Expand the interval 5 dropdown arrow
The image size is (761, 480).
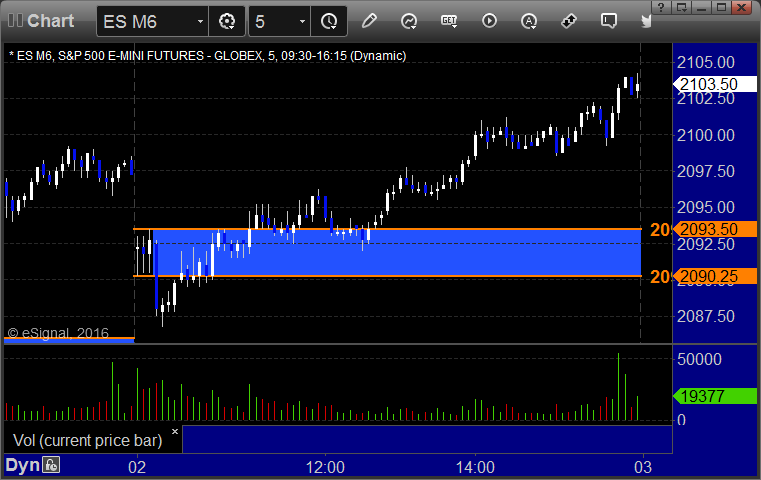click(302, 22)
